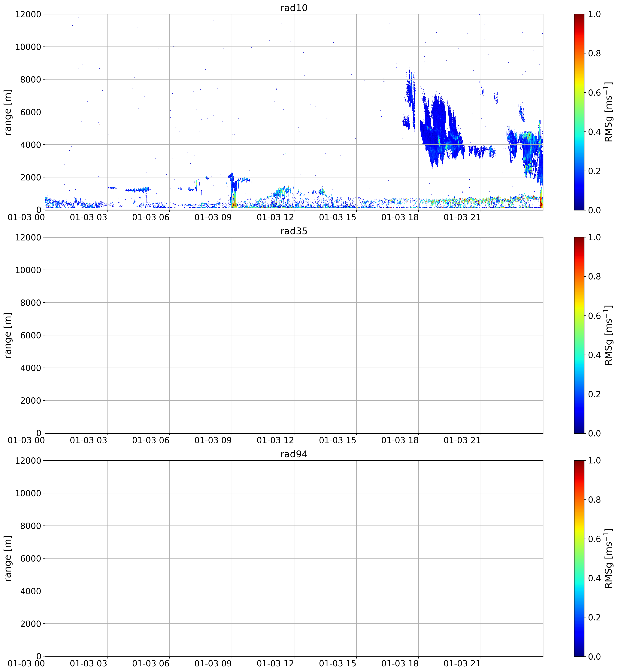Click the 8000 y-tick label on rad10 panel
This screenshot has width=618, height=672.
tap(31, 80)
